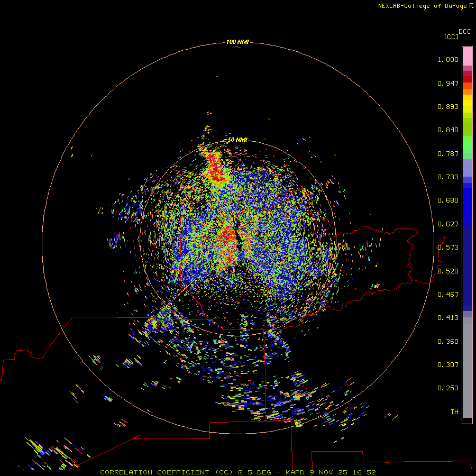The width and height of the screenshot is (476, 476).
Task: Click the 0.467 legend value
Action: click(x=448, y=295)
